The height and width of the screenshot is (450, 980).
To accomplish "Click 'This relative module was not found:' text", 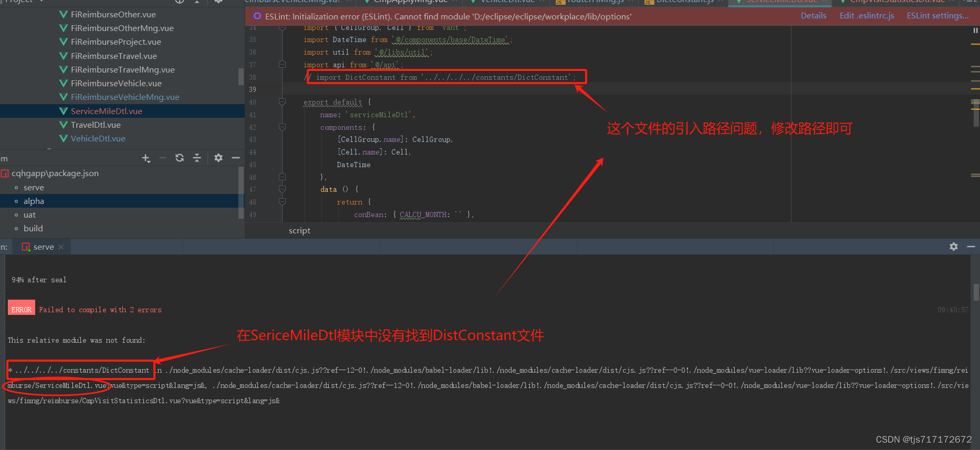I will tap(77, 340).
